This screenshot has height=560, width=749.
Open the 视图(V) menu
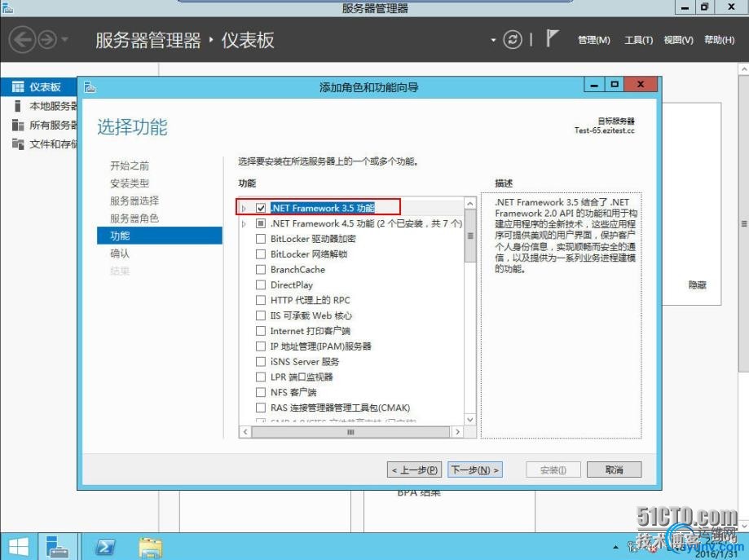678,40
